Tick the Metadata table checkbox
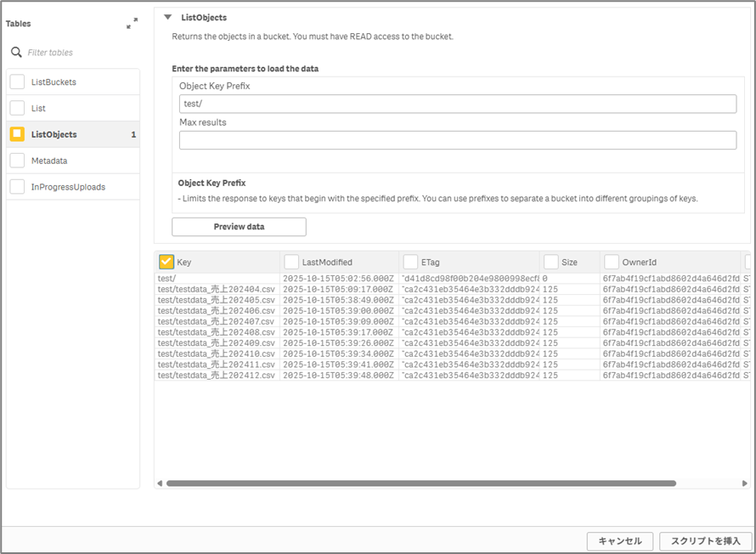 point(17,161)
